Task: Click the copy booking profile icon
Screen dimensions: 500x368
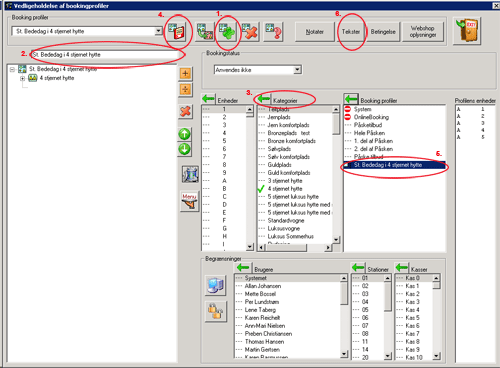Action: [x=205, y=32]
